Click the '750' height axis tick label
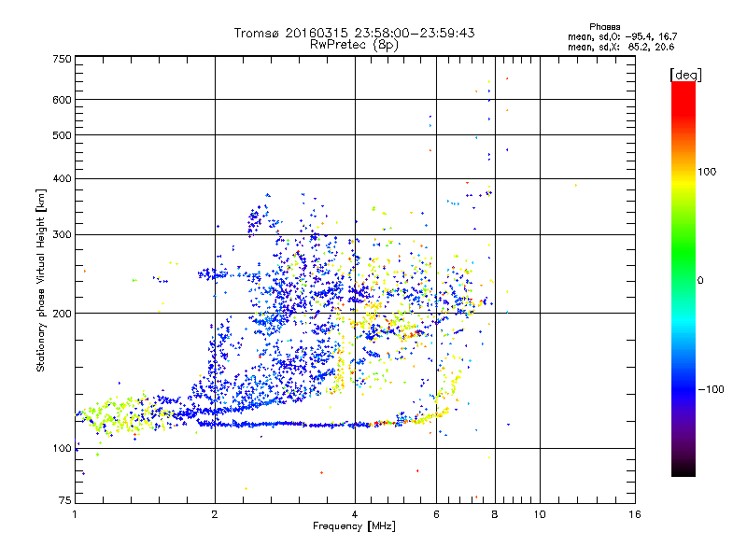Screen dimensions: 747x560 tap(62, 59)
